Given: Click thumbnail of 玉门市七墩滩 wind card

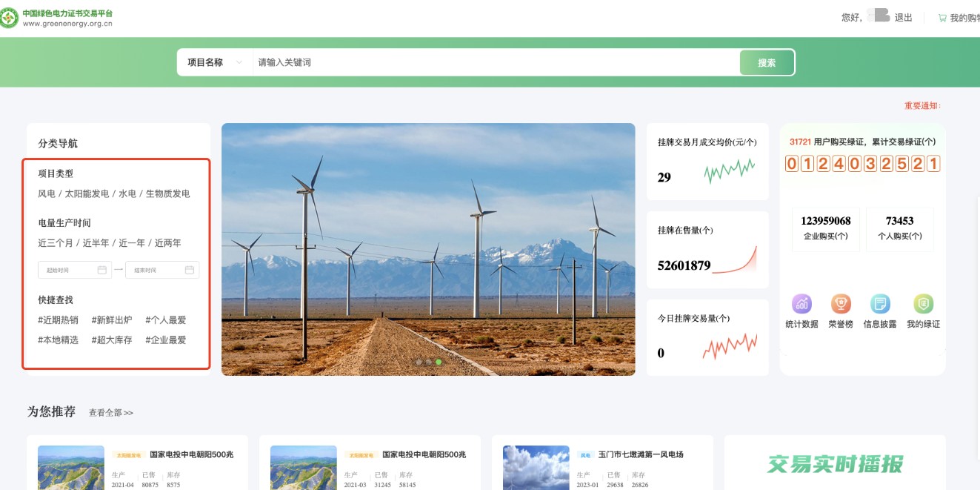Looking at the screenshot, I should point(536,468).
